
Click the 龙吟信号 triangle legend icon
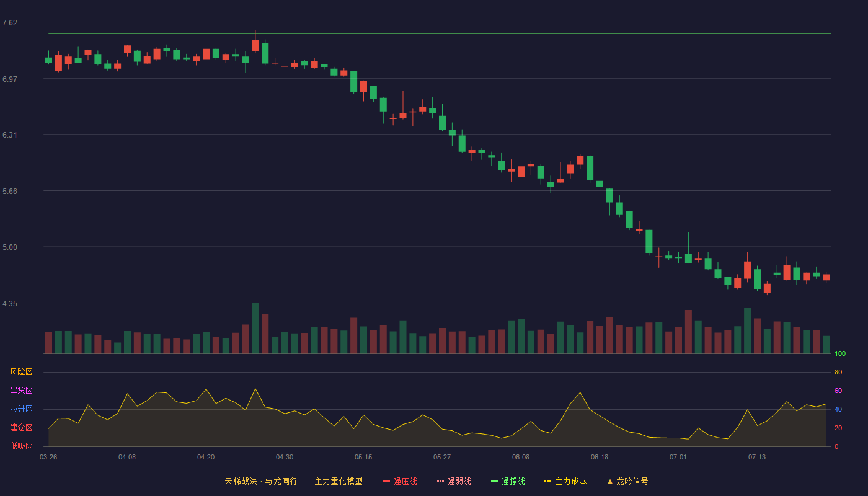[610, 481]
